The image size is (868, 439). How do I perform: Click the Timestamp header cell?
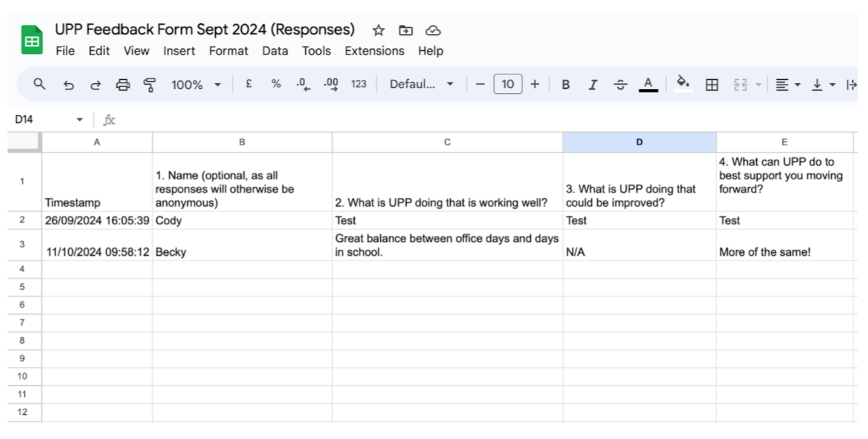tap(97, 182)
